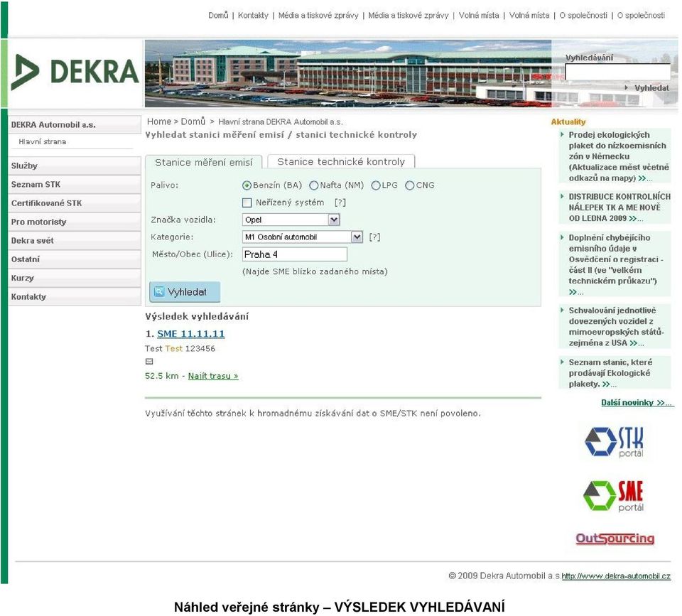Open the Značka vozidla dropdown showing Opel
Viewport: 682px width, 616px height.
coord(291,220)
